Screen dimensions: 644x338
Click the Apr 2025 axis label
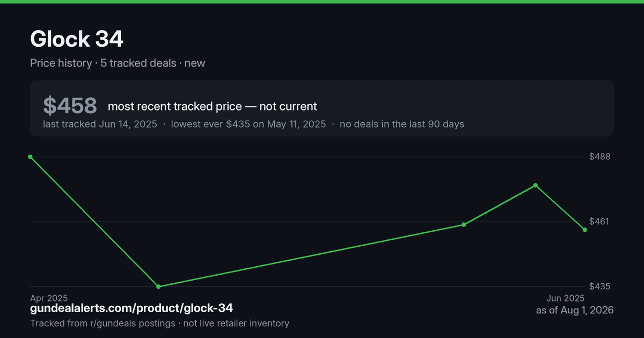click(49, 298)
